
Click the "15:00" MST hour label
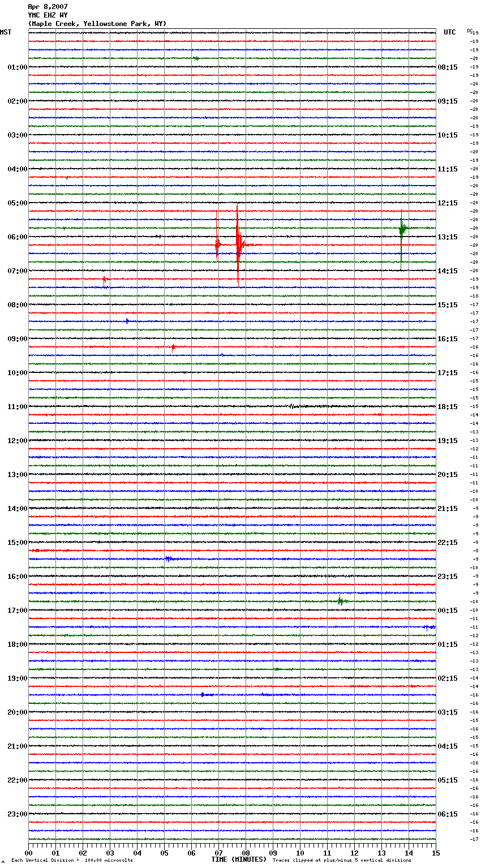coord(18,543)
